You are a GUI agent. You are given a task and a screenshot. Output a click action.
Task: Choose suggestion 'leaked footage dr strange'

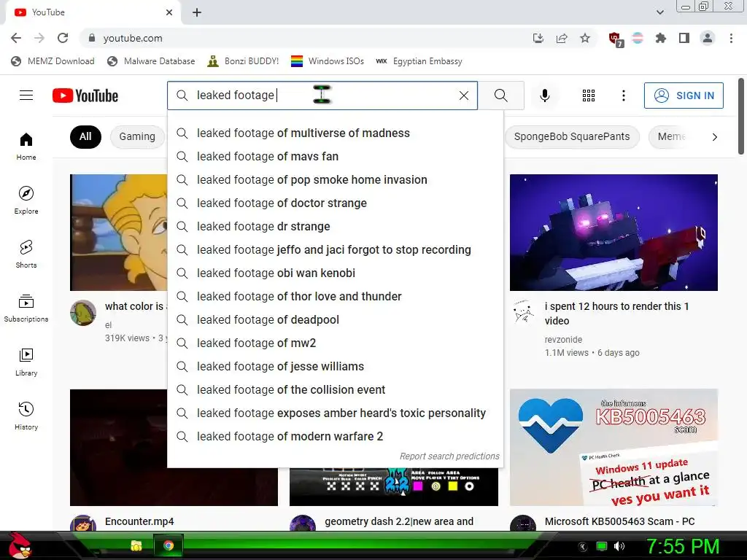click(336, 227)
